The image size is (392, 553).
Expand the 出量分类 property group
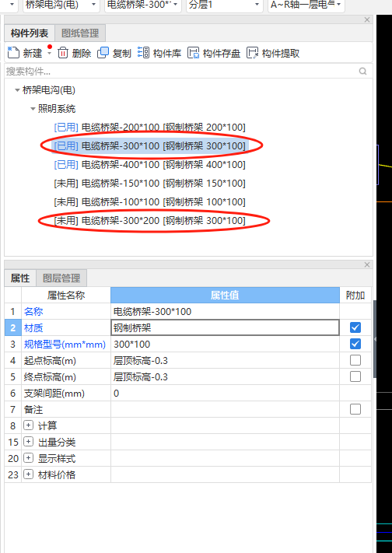[28, 442]
